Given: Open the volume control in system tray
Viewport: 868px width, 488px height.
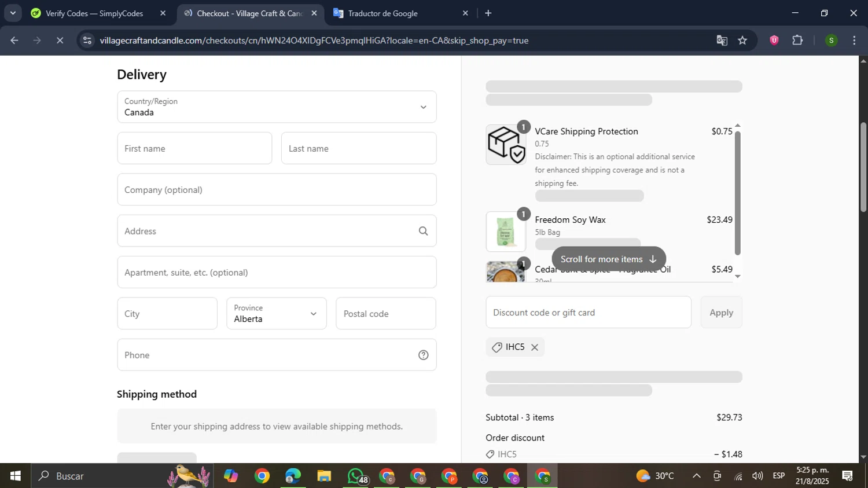Looking at the screenshot, I should [757, 476].
